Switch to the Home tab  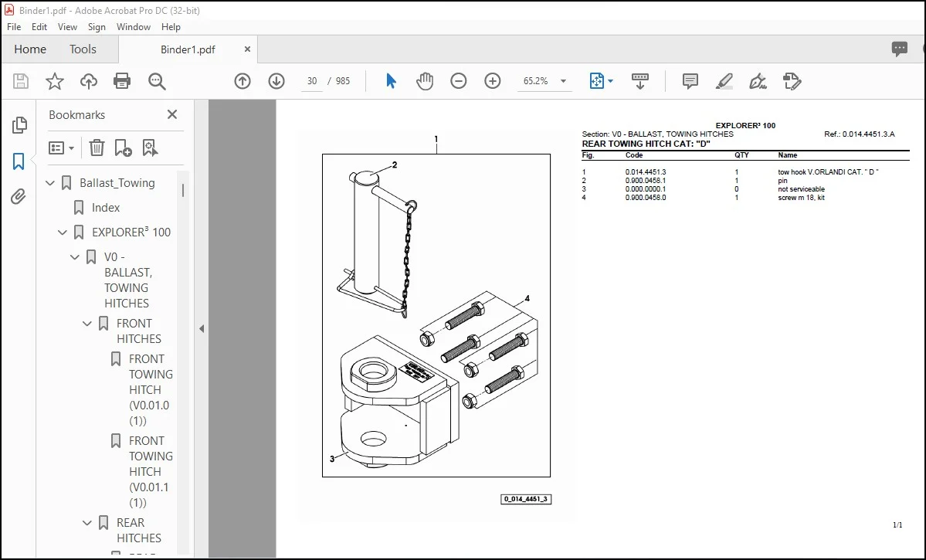(30, 49)
